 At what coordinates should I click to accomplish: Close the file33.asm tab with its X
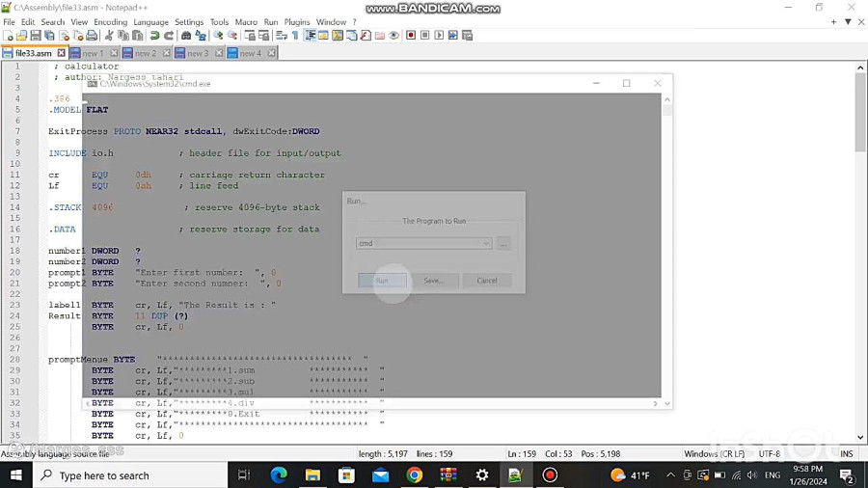coord(61,53)
